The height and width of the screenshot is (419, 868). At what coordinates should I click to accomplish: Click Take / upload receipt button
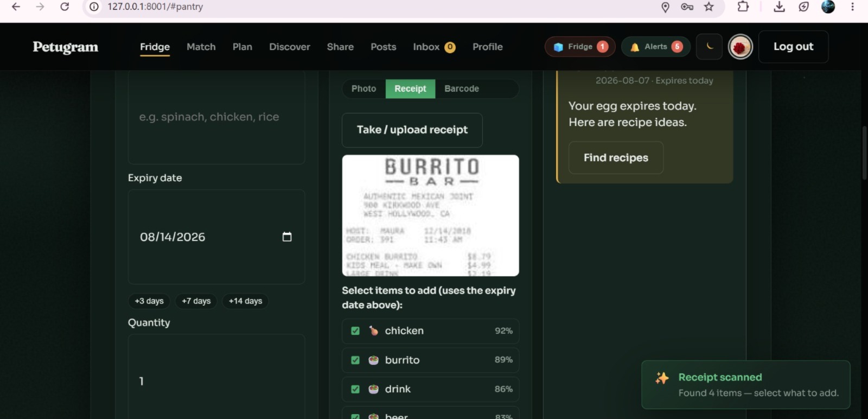[x=412, y=130]
